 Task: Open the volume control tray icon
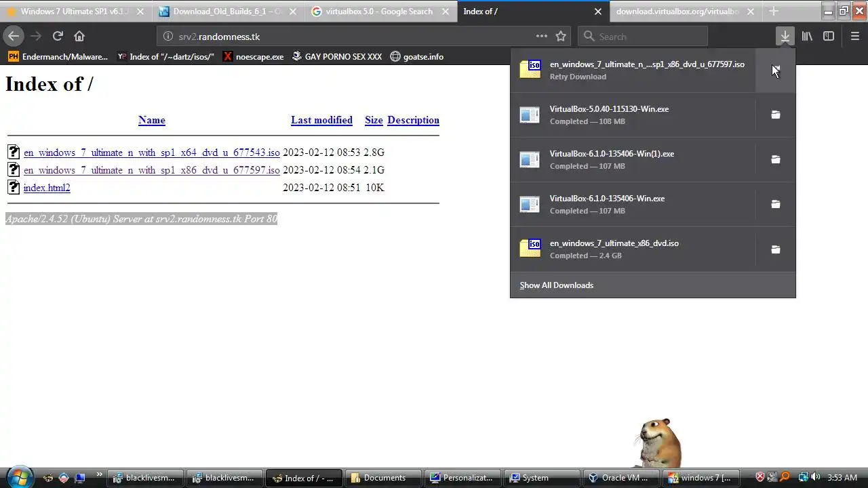coord(816,477)
